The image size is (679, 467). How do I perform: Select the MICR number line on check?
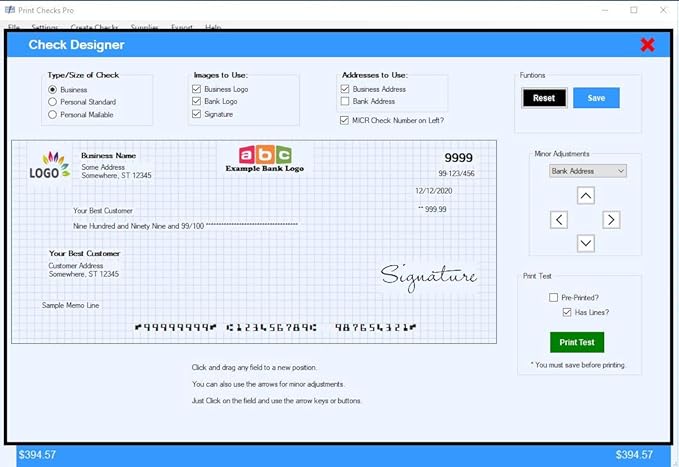[275, 327]
